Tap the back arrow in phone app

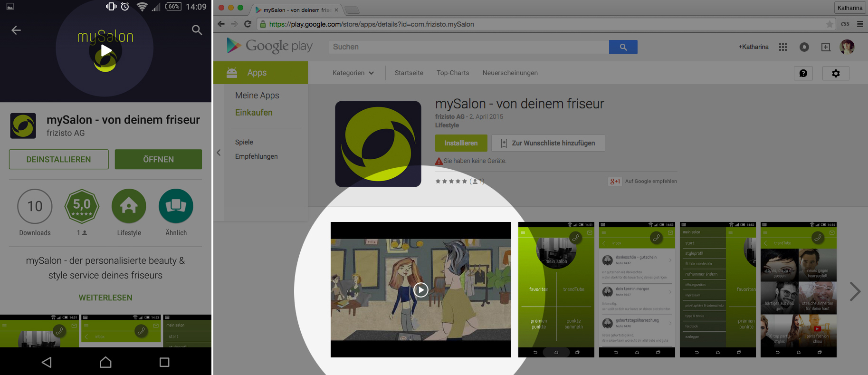pyautogui.click(x=16, y=30)
